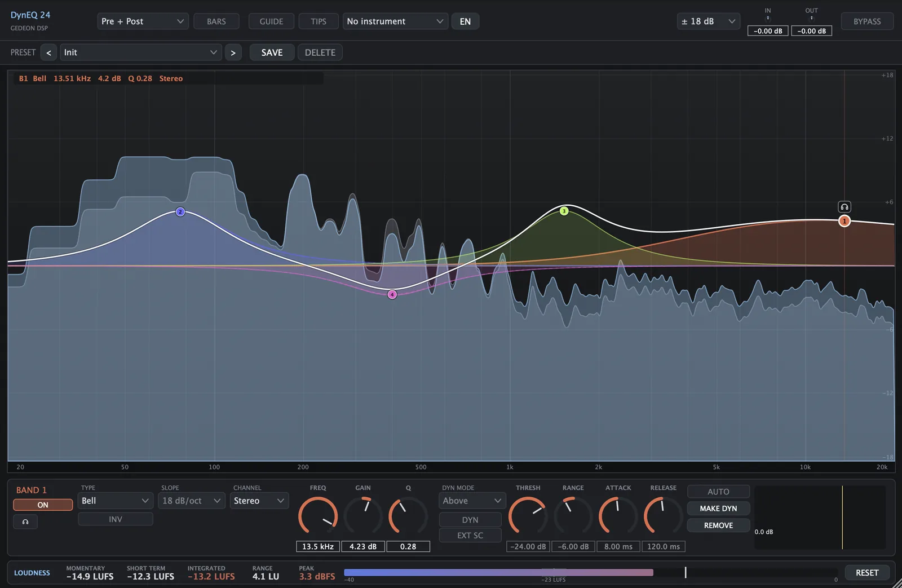Click the -24.00 dB threshold field
902x588 pixels.
tap(528, 546)
